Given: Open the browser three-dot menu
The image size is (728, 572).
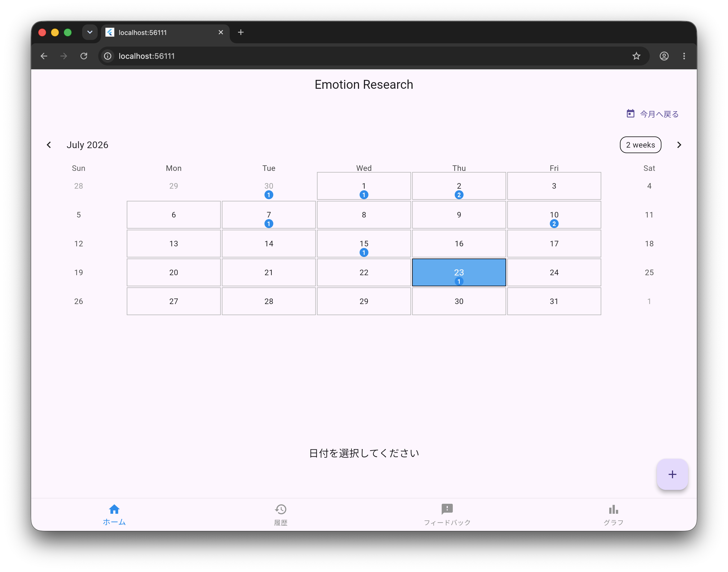Looking at the screenshot, I should point(684,56).
